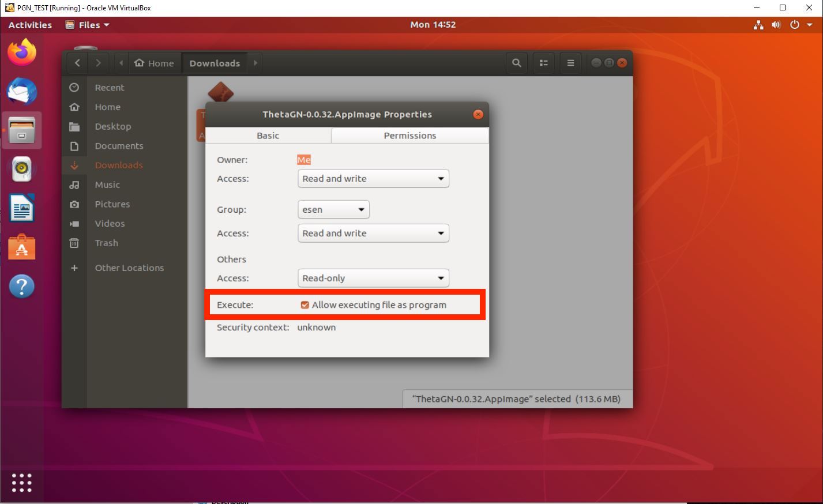Click the Downloads path bar button

pyautogui.click(x=215, y=63)
